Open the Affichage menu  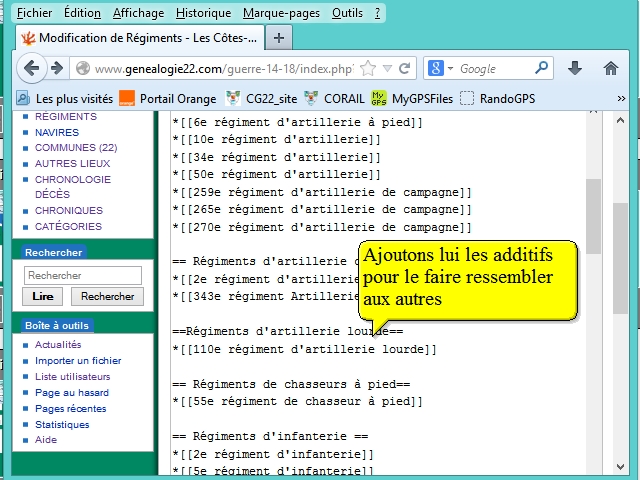[x=138, y=13]
